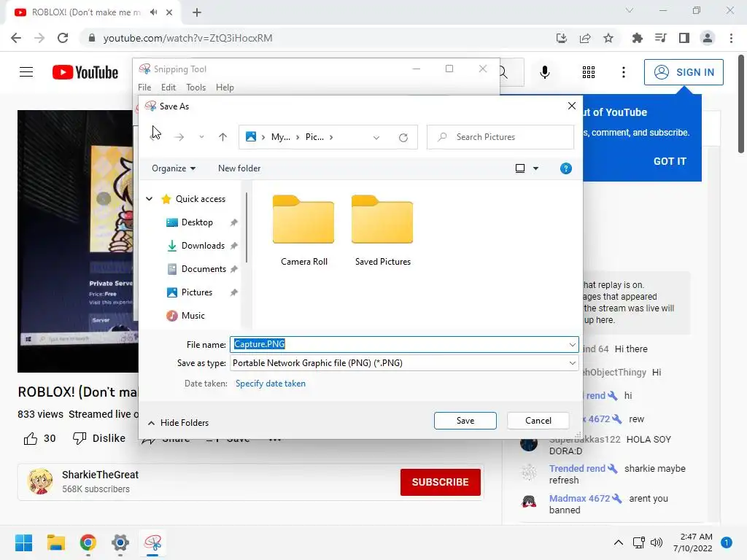Select Documents in Quick access
This screenshot has height=560, width=747.
coord(204,269)
